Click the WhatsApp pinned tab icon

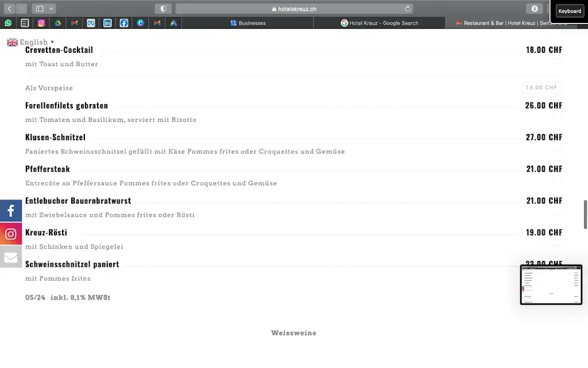8,23
